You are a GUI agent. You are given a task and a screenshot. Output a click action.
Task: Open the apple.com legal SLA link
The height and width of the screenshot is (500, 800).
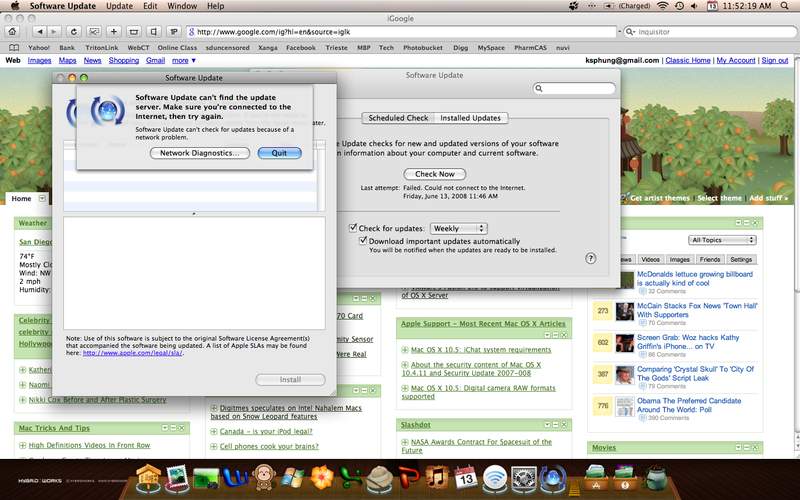point(133,353)
